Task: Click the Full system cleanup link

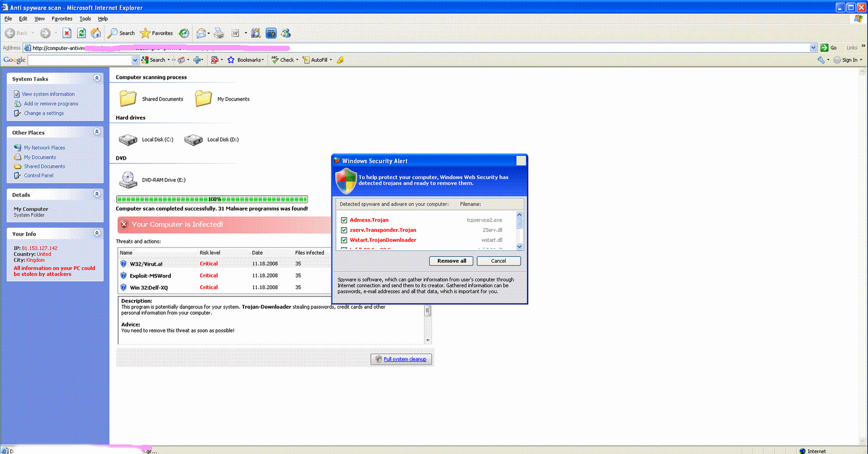Action: (405, 360)
